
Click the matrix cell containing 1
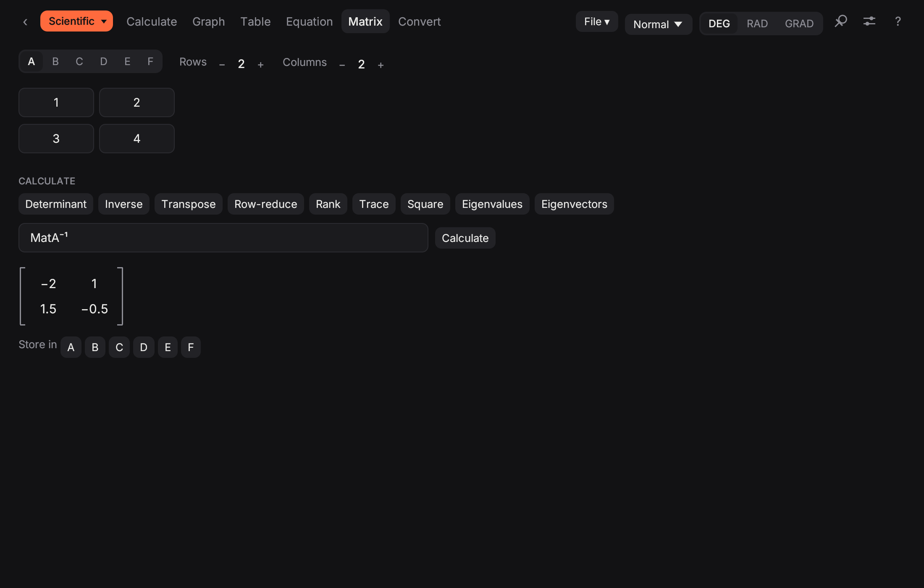(x=56, y=102)
